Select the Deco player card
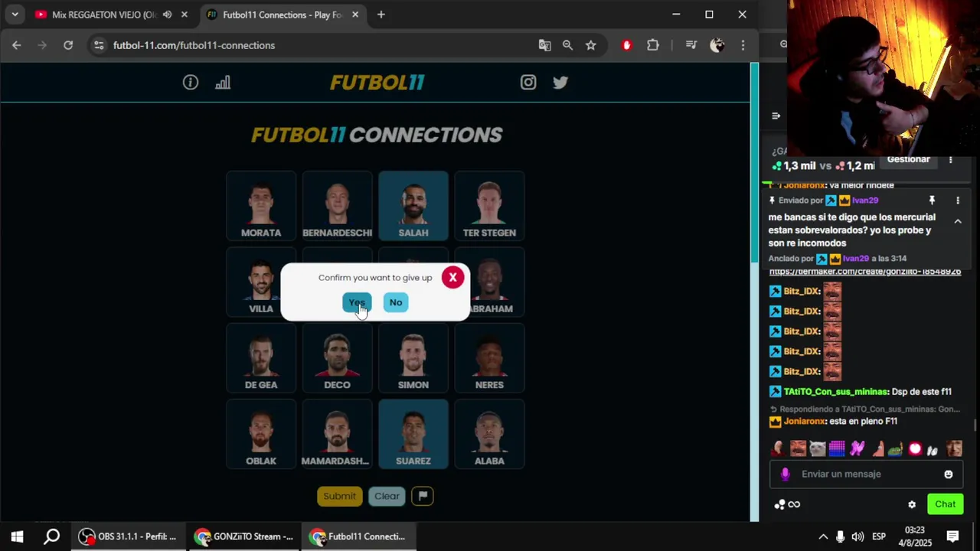980x551 pixels. [337, 358]
